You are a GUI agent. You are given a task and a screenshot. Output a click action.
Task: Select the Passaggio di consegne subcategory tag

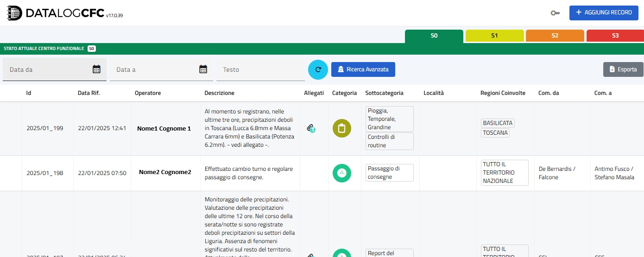tap(389, 173)
